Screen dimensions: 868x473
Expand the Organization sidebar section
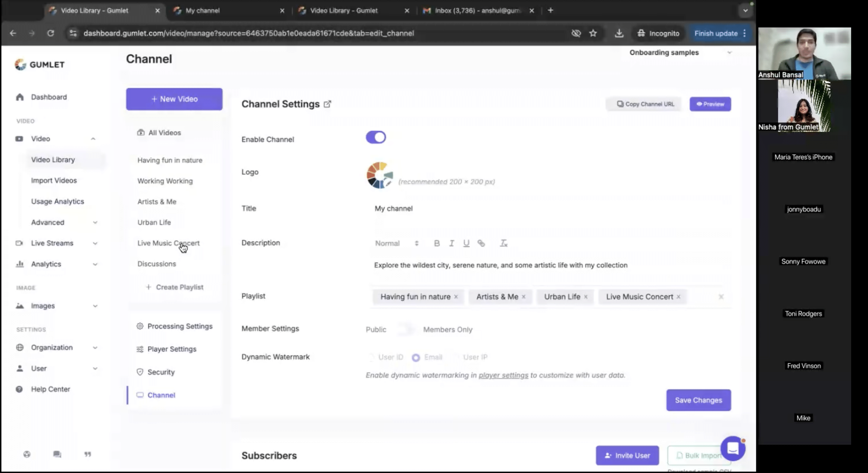click(95, 348)
